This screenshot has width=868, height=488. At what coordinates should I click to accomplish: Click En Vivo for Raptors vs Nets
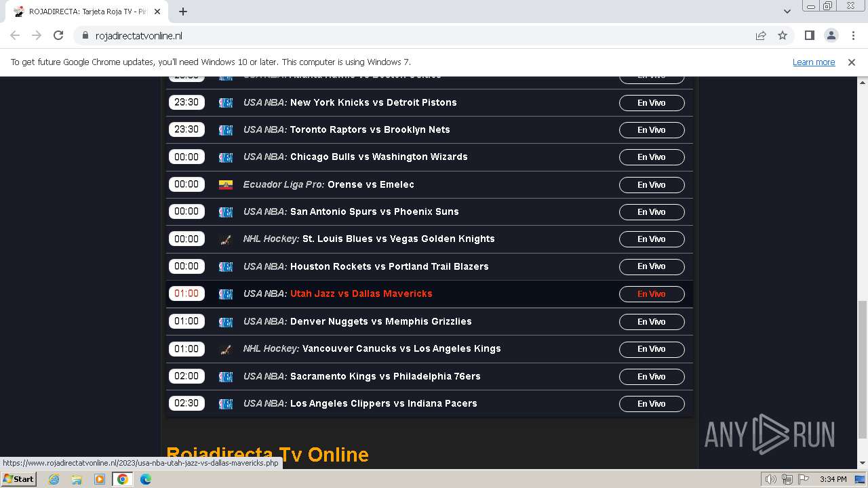(652, 130)
